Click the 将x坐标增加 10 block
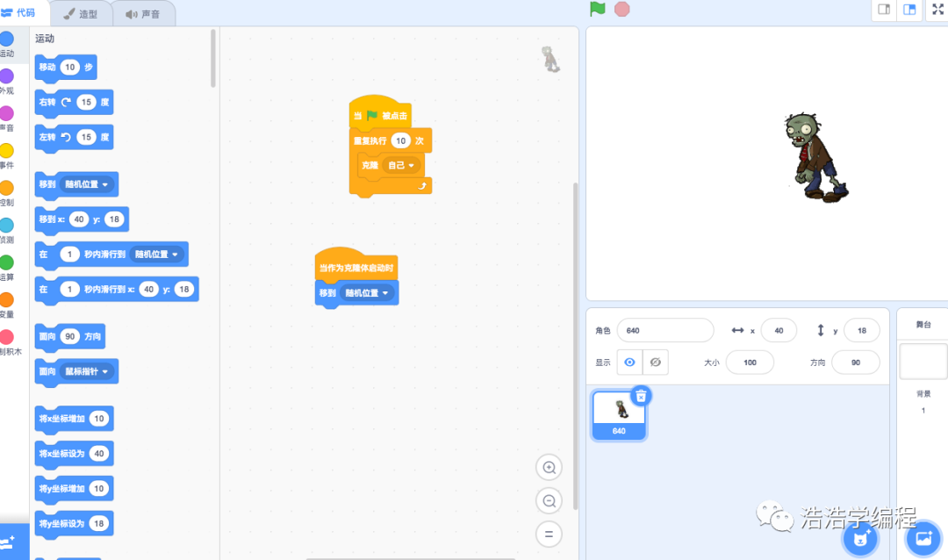 (x=75, y=419)
